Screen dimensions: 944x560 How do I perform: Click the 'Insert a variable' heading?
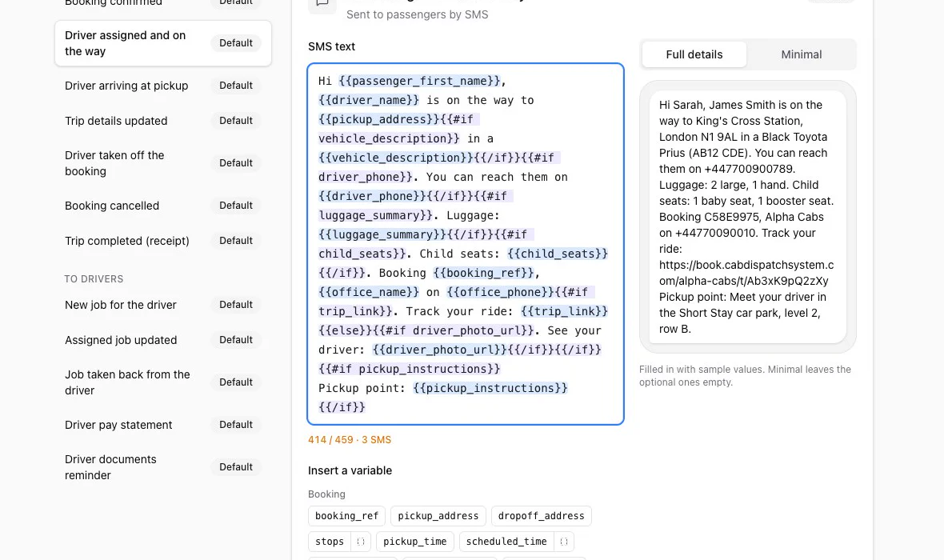pos(350,470)
